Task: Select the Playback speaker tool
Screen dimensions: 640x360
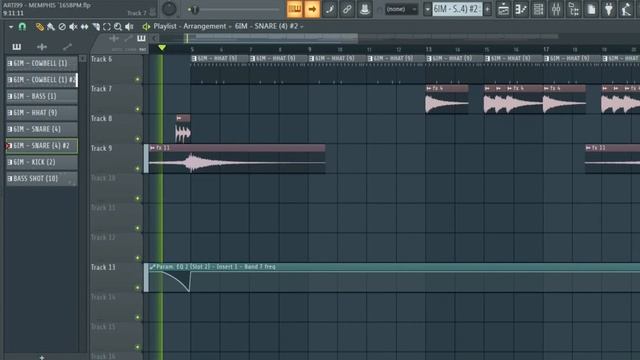Action: [129, 27]
